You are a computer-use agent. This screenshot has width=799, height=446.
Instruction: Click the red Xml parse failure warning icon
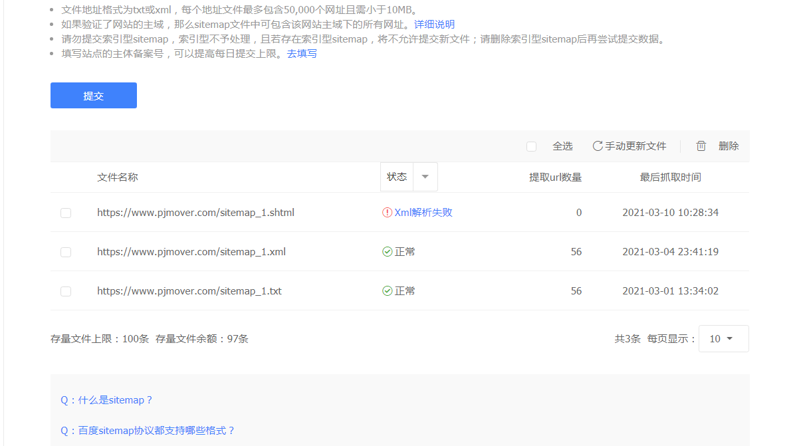coord(387,213)
